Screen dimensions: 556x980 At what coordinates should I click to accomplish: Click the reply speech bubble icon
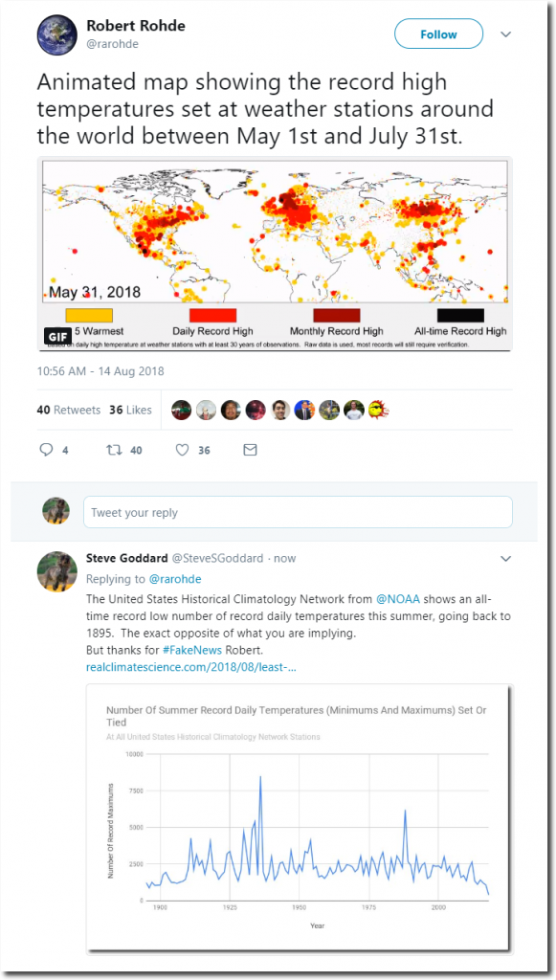pyautogui.click(x=46, y=450)
